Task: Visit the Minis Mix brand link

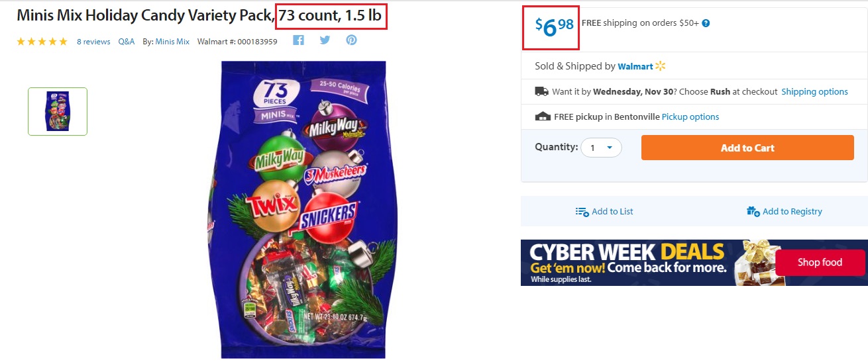Action: point(172,42)
